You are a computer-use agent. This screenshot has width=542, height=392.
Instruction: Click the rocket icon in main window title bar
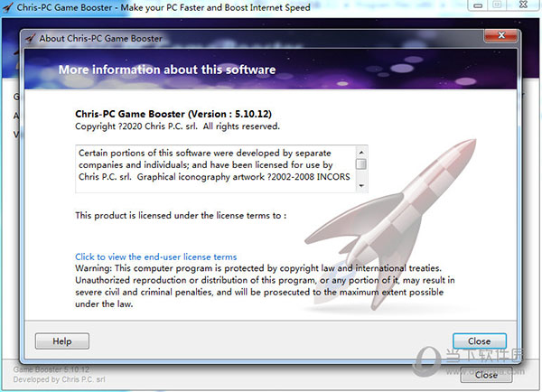coord(7,7)
